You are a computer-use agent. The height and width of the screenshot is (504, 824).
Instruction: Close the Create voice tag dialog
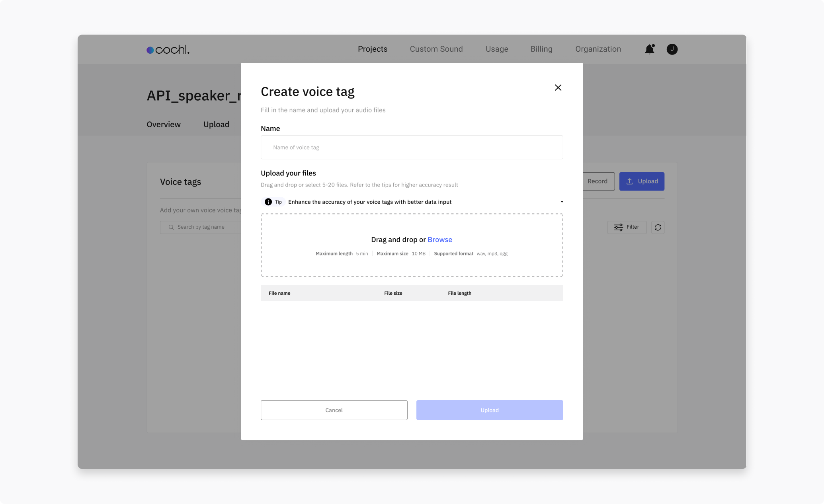point(558,88)
